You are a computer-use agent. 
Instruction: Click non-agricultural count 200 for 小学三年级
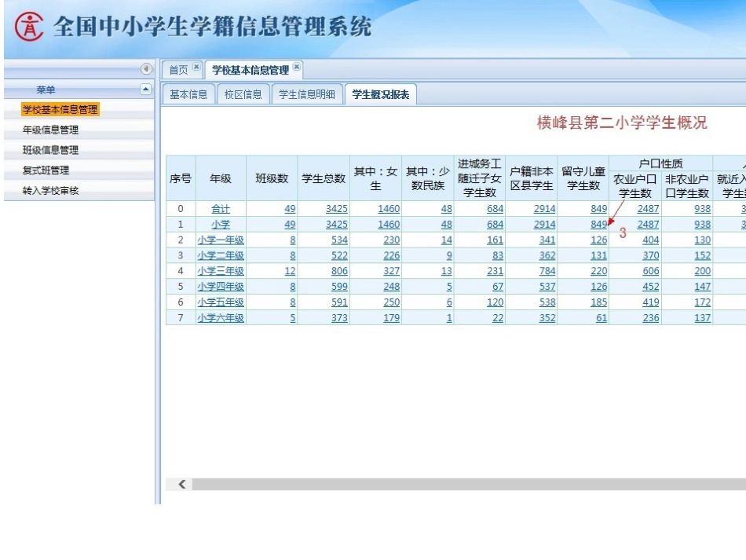(703, 271)
